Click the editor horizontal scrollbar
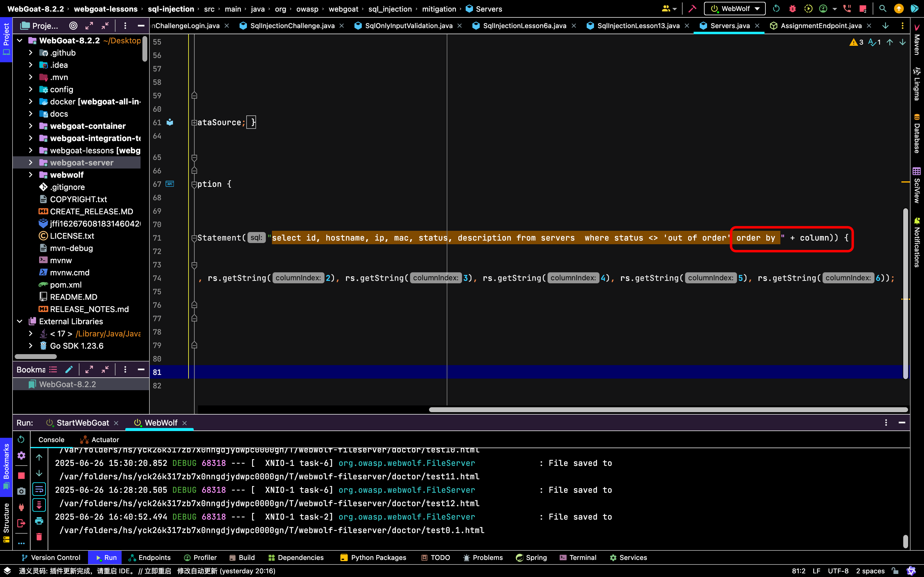924x577 pixels. coord(668,409)
